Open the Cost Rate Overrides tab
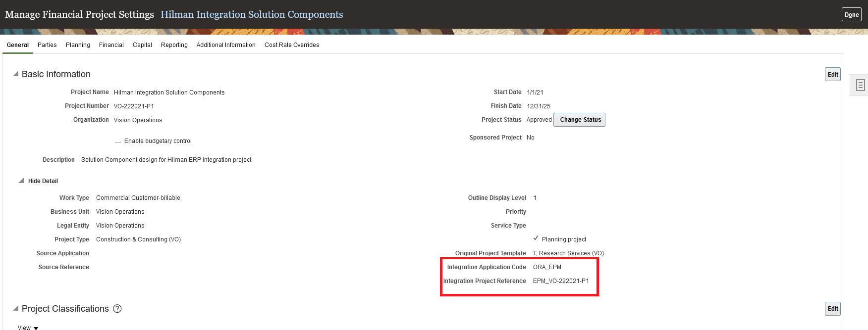The image size is (868, 330). 292,45
